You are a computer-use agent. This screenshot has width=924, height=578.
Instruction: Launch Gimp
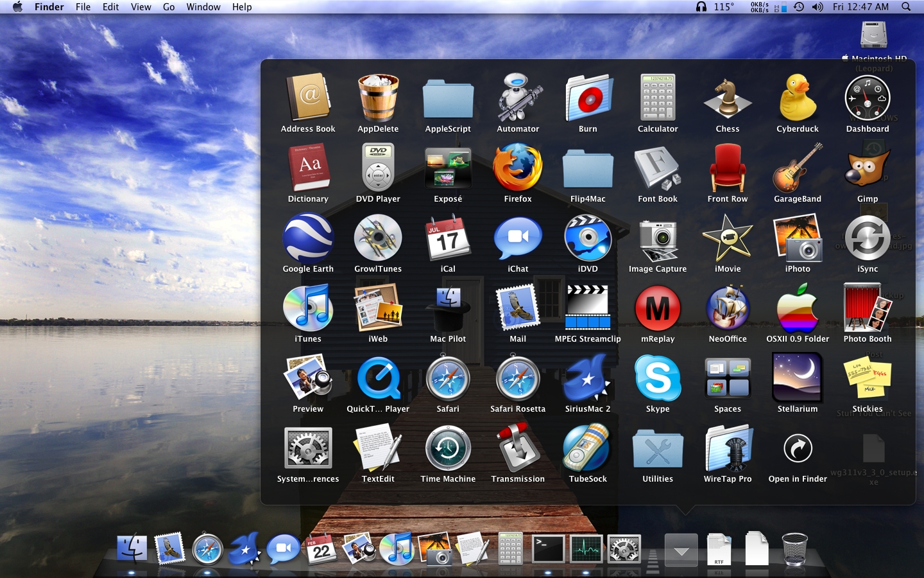[868, 168]
